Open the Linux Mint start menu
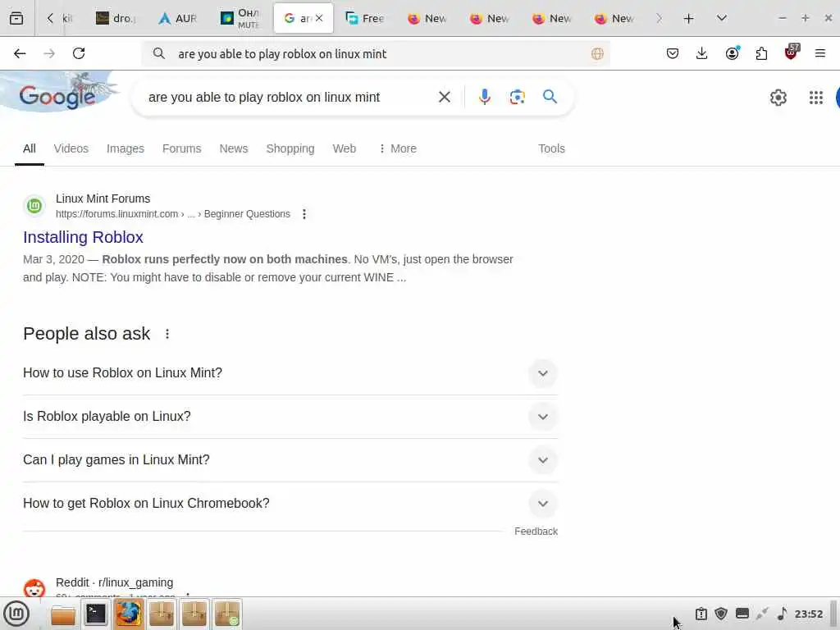Screen dimensions: 840x630 (x=16, y=614)
